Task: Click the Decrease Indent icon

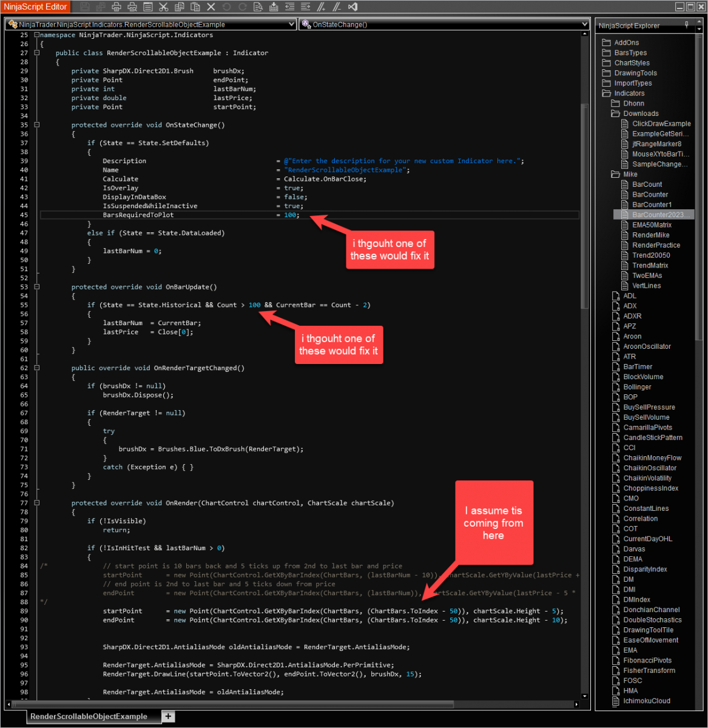Action: click(290, 7)
